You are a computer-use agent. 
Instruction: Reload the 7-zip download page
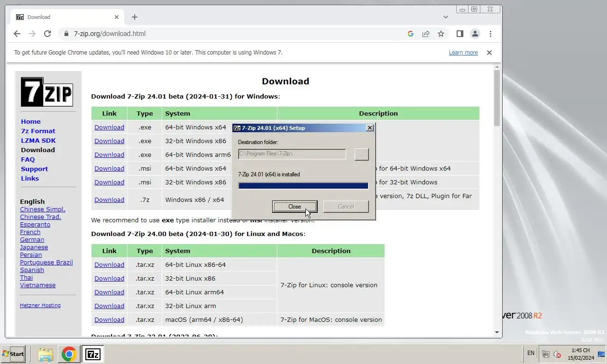click(x=47, y=34)
